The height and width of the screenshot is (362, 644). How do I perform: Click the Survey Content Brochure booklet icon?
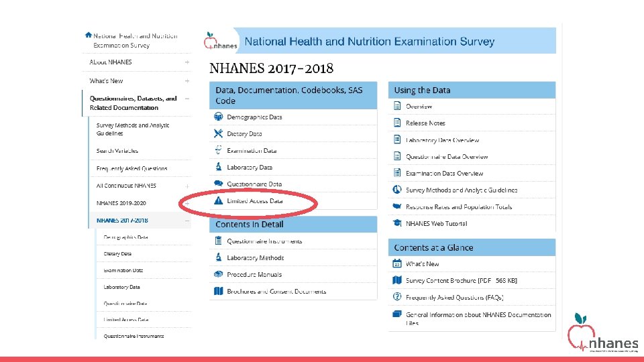point(397,280)
